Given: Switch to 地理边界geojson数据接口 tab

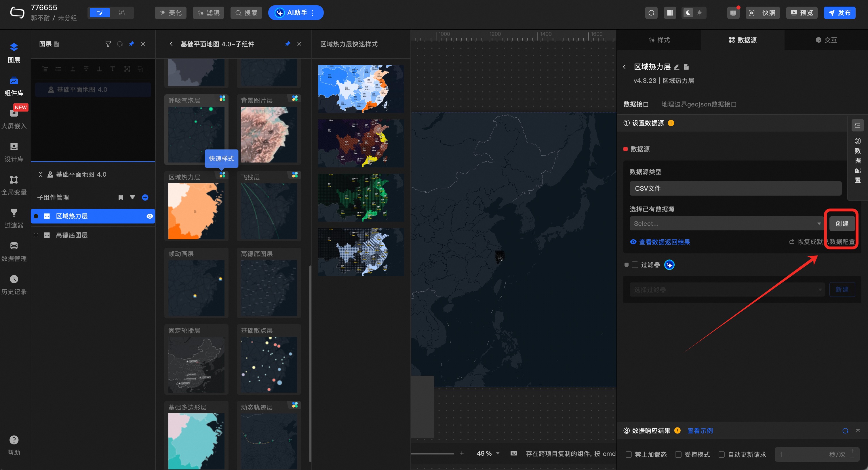Looking at the screenshot, I should click(x=699, y=104).
